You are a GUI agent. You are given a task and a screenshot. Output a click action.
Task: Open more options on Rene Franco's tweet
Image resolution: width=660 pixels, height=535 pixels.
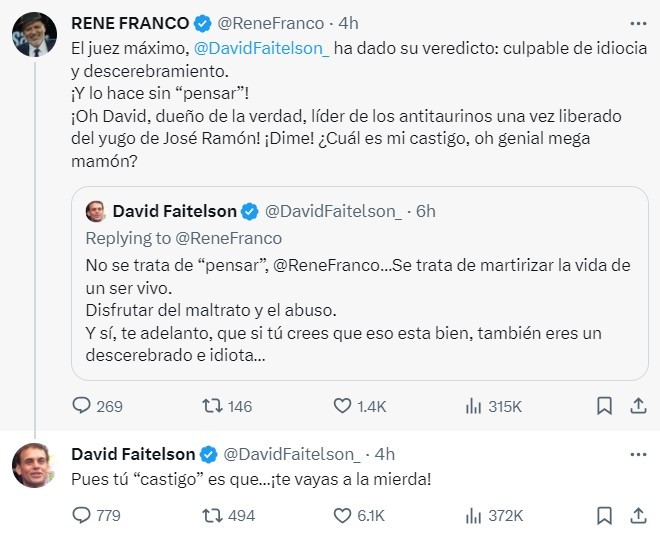pyautogui.click(x=637, y=22)
